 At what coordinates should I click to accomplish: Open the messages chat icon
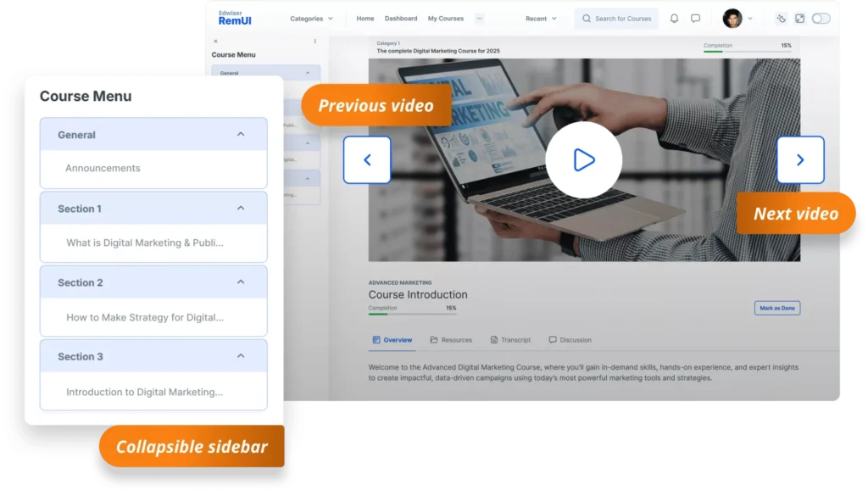[695, 19]
